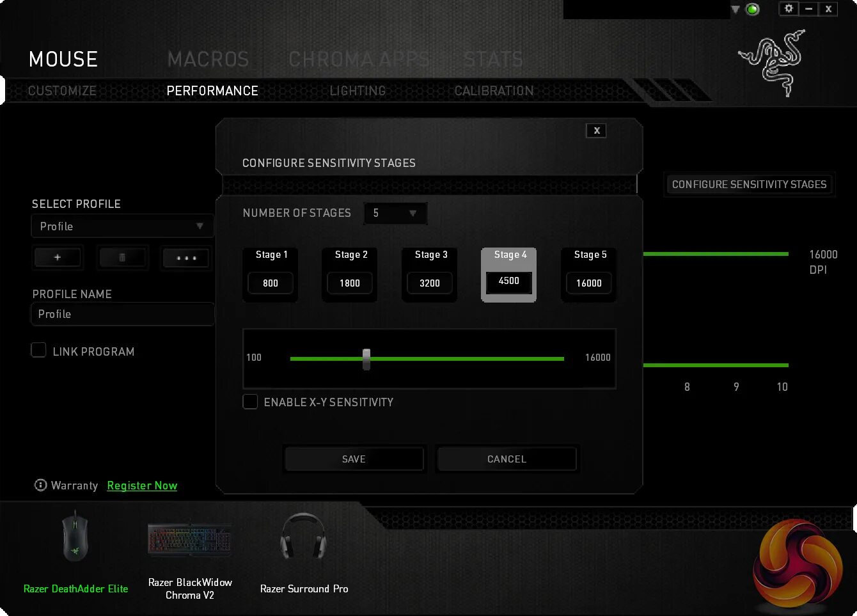Click Configure Sensitivity Stages button in main window

pos(749,184)
